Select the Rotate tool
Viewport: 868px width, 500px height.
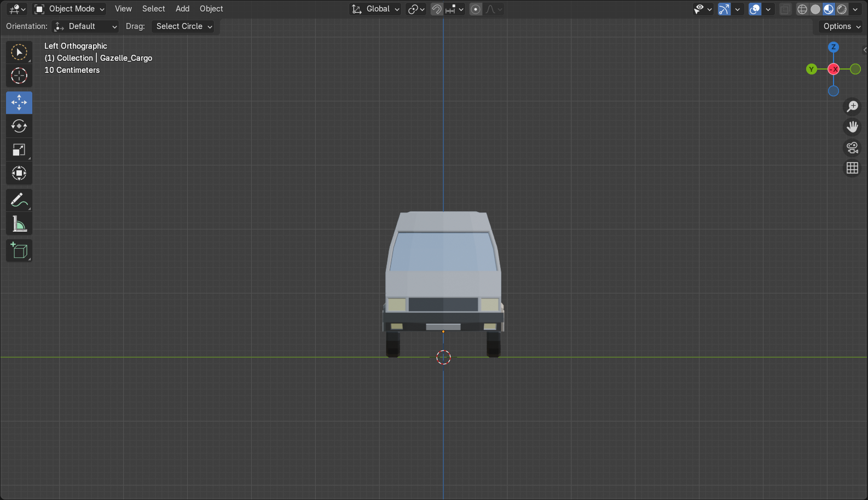click(x=19, y=126)
